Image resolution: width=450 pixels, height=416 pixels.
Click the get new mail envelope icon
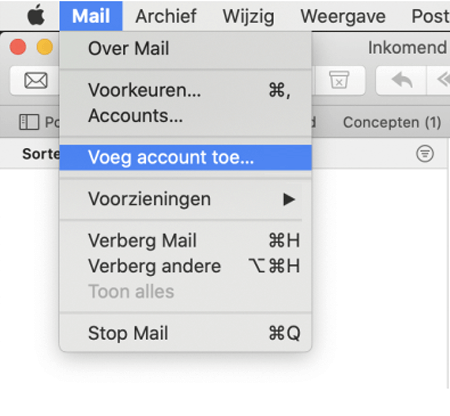click(x=36, y=80)
